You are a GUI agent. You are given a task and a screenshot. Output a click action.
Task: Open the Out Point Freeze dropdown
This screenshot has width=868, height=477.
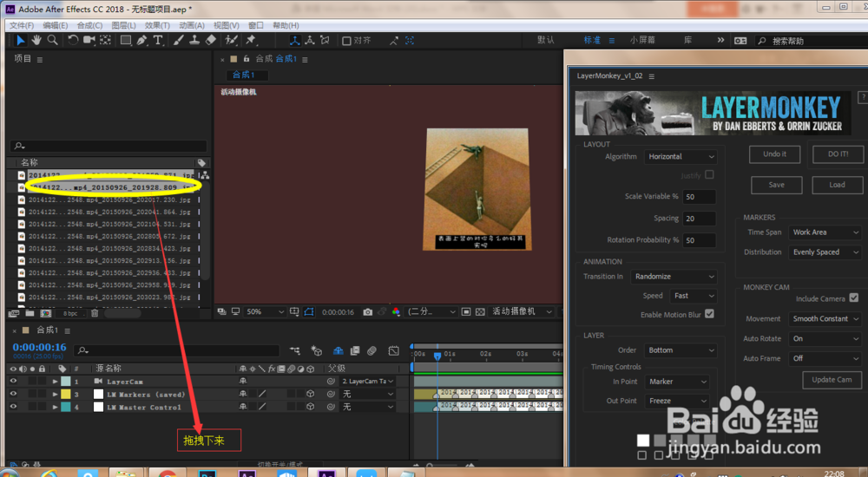pyautogui.click(x=677, y=401)
